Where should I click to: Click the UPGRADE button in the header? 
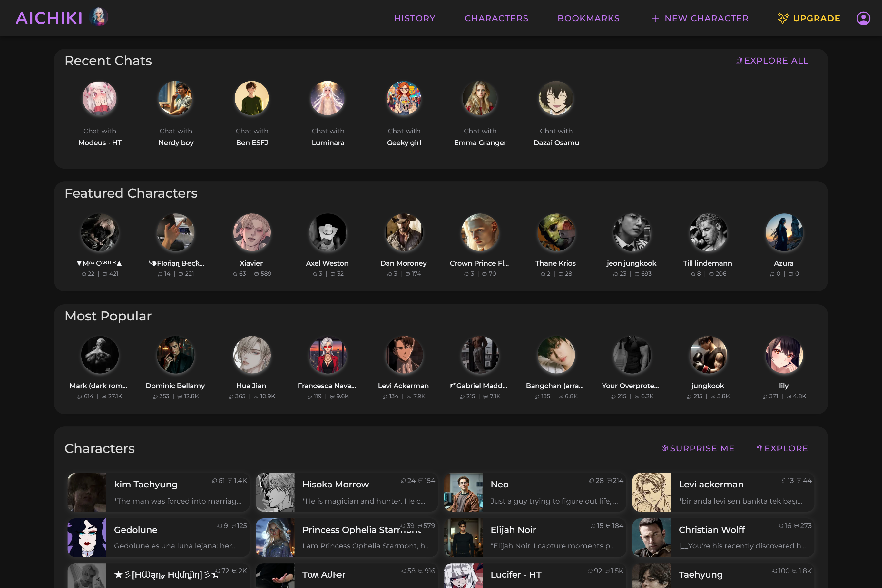point(816,18)
